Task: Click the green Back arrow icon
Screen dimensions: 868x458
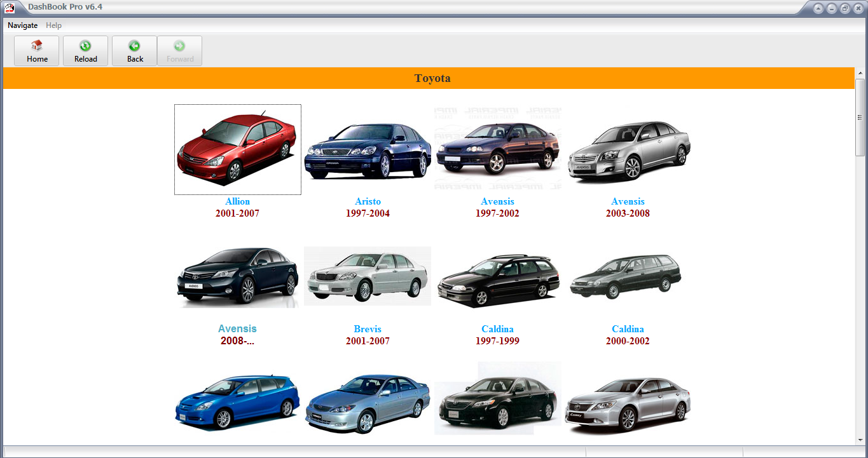Action: (134, 46)
